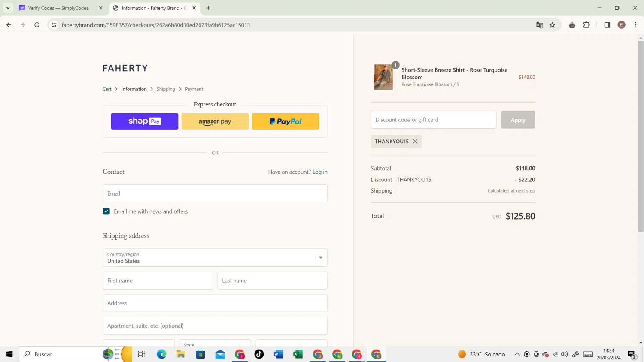Open the Chrome side panel

tap(607, 25)
